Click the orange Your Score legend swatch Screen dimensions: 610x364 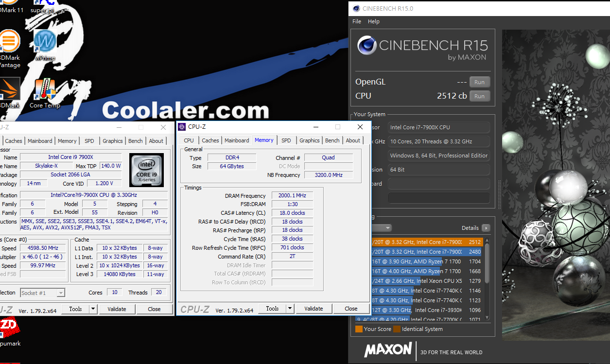click(x=359, y=329)
